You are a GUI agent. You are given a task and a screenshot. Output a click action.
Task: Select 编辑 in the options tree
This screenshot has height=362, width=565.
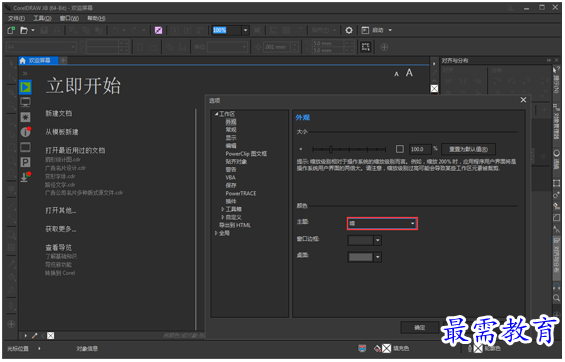click(231, 146)
